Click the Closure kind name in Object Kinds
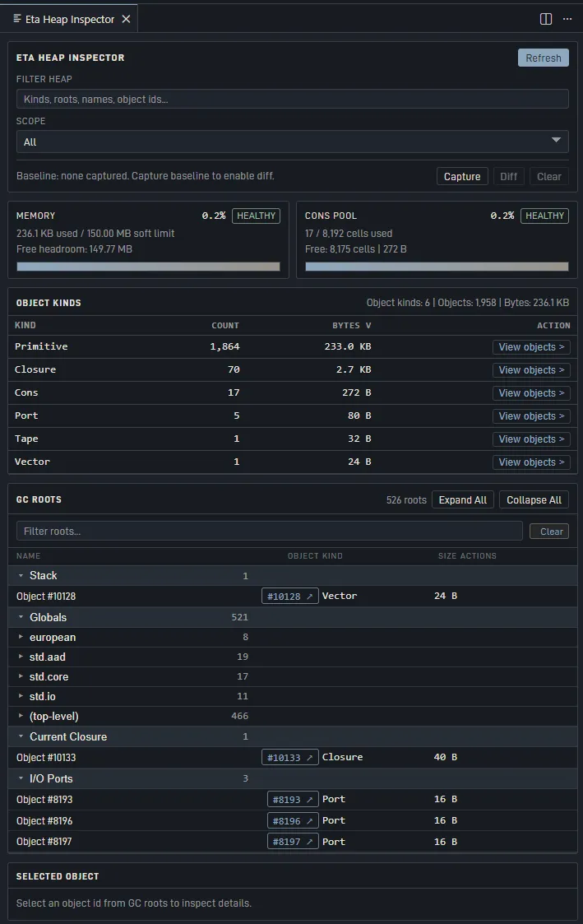Image resolution: width=583 pixels, height=924 pixels. (35, 369)
